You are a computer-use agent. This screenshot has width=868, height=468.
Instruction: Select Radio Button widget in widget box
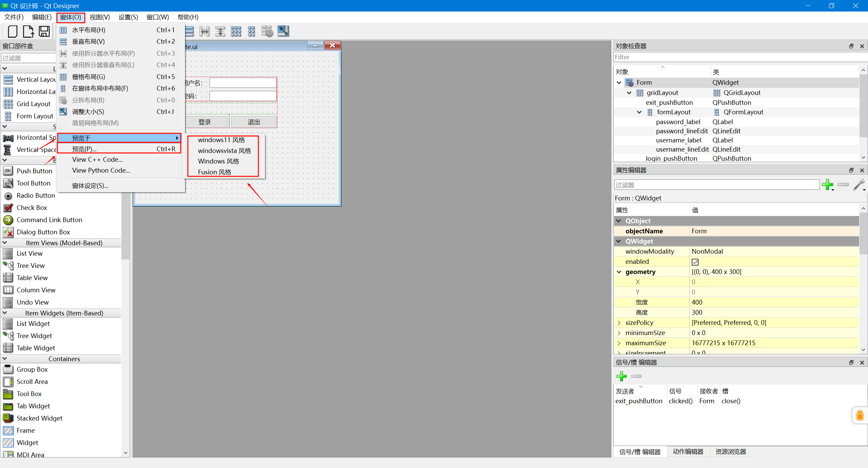click(x=36, y=195)
